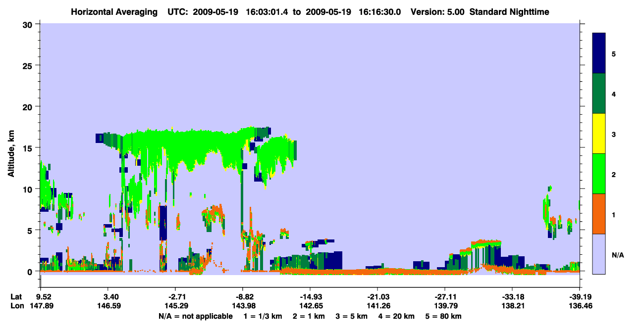Click the 'Version: 5.00' text
The image size is (644, 330).
click(x=437, y=12)
